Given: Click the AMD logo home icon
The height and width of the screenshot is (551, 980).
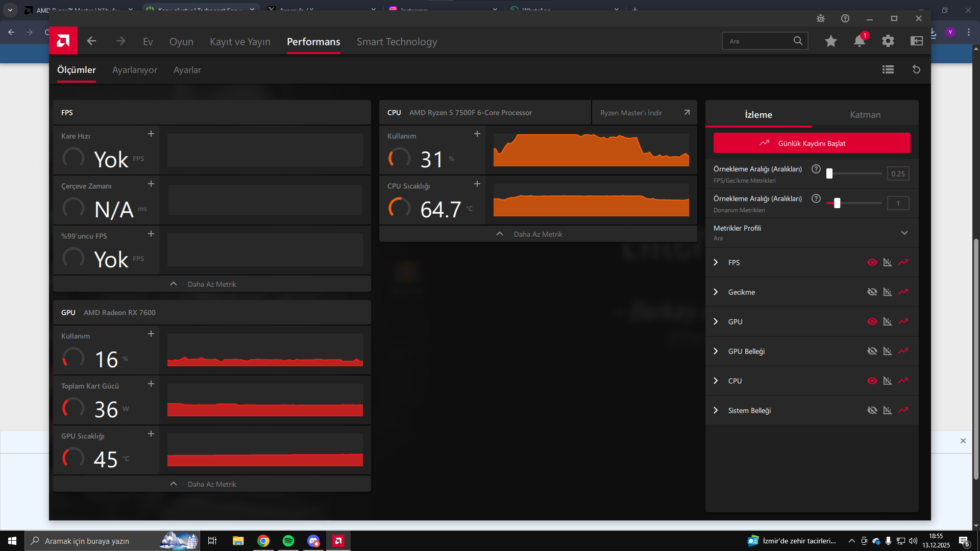Looking at the screenshot, I should (63, 41).
